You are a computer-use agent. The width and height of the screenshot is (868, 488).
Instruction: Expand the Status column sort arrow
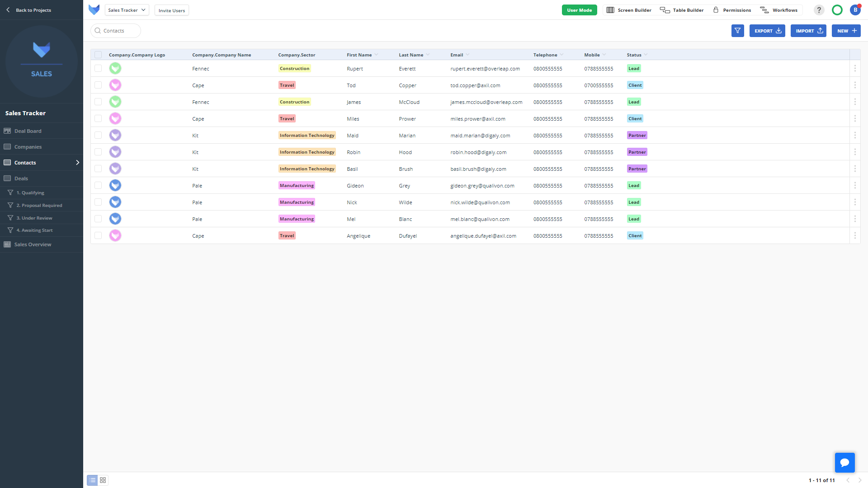(x=646, y=55)
